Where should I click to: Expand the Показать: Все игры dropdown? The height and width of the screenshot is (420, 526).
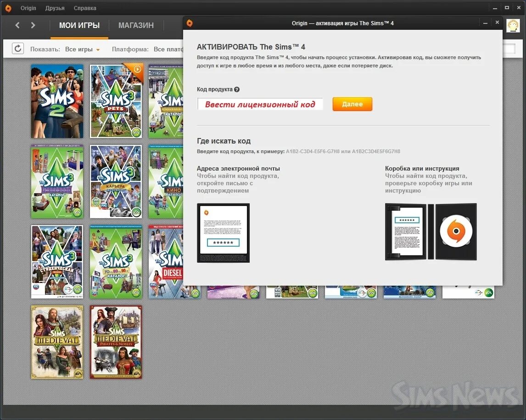click(x=82, y=49)
